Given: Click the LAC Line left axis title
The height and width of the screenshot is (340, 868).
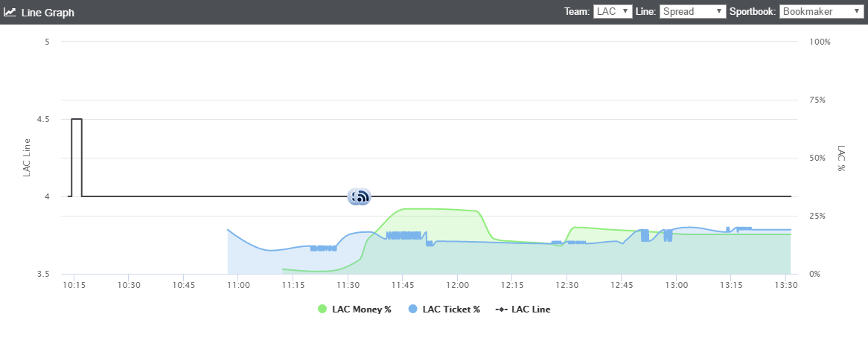Looking at the screenshot, I should point(27,158).
